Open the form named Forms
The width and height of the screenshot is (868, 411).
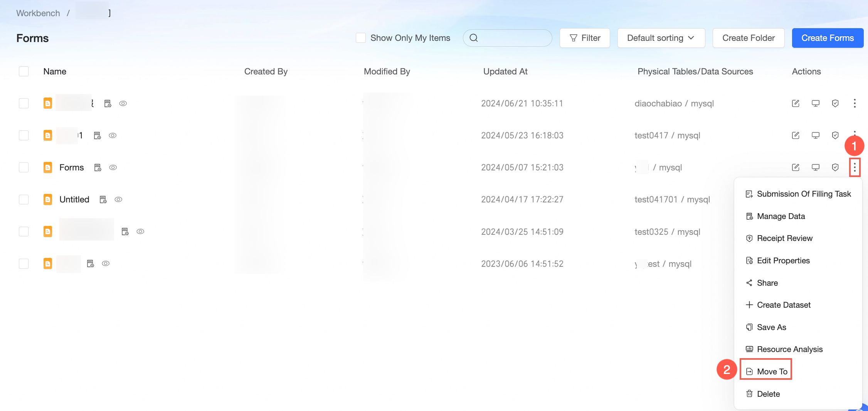(x=72, y=167)
